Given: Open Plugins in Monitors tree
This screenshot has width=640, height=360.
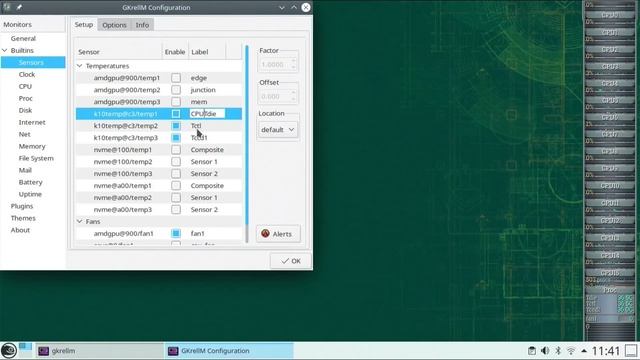Looking at the screenshot, I should click(22, 206).
